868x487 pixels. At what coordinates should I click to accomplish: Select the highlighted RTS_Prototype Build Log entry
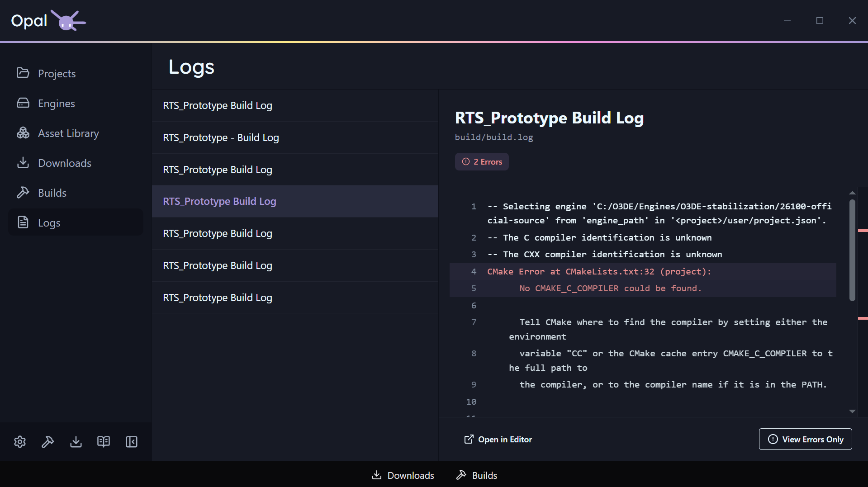[x=295, y=201]
